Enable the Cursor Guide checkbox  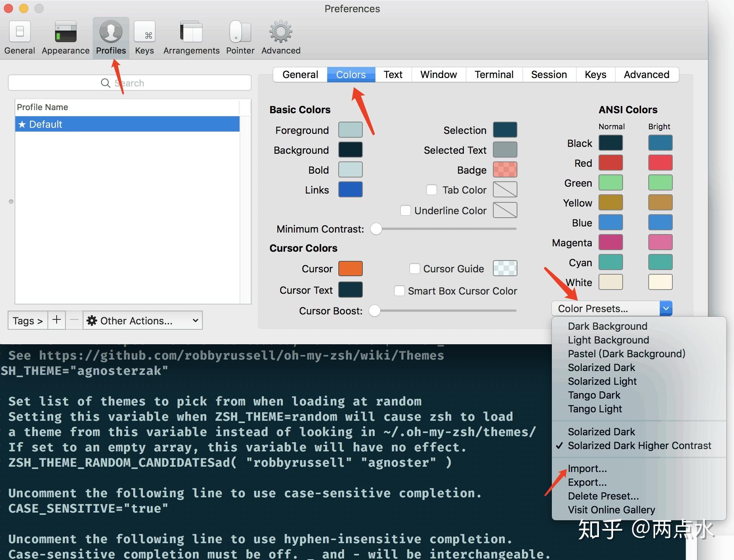pos(415,269)
